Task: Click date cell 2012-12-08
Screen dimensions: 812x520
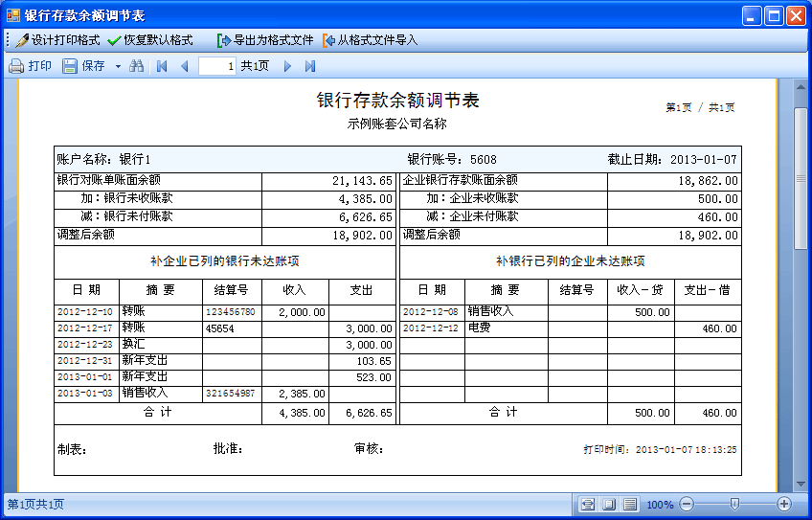Action: pyautogui.click(x=431, y=312)
